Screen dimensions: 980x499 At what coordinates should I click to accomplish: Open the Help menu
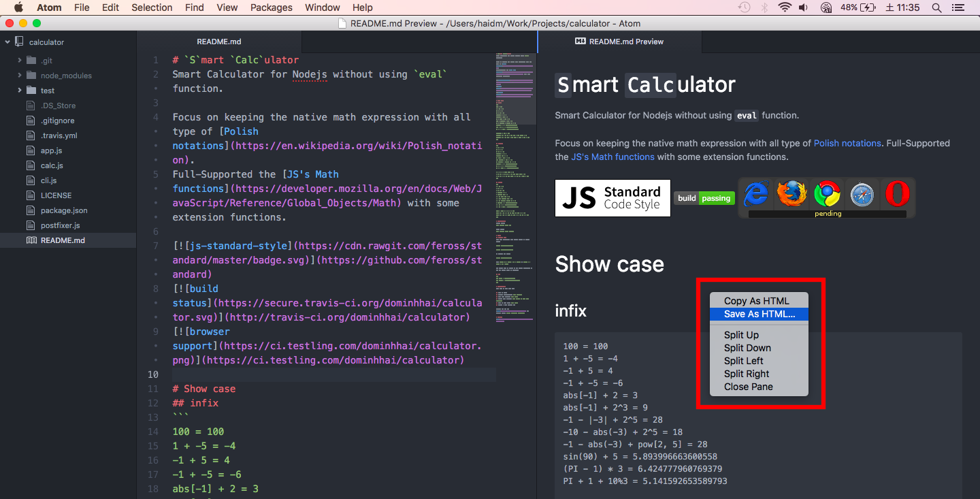pos(363,7)
